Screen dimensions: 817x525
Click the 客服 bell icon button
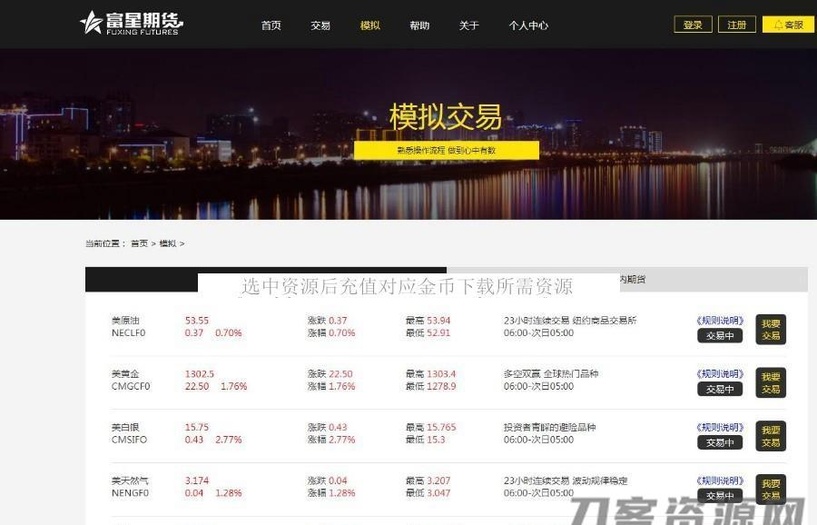pos(787,25)
